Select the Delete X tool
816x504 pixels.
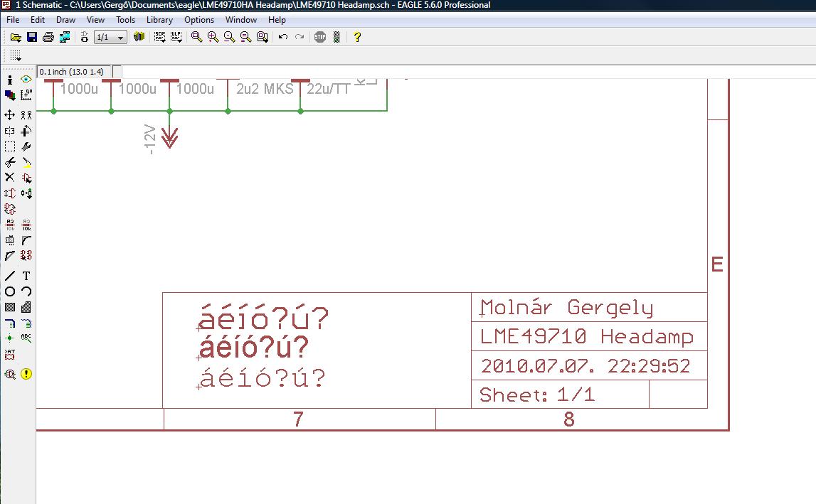click(x=9, y=178)
